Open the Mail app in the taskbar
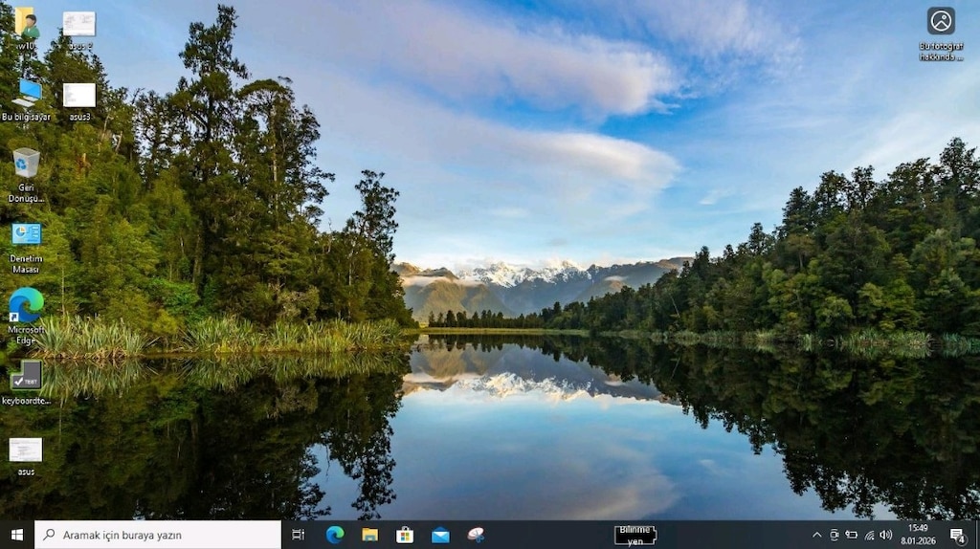The height and width of the screenshot is (549, 980). [x=440, y=535]
